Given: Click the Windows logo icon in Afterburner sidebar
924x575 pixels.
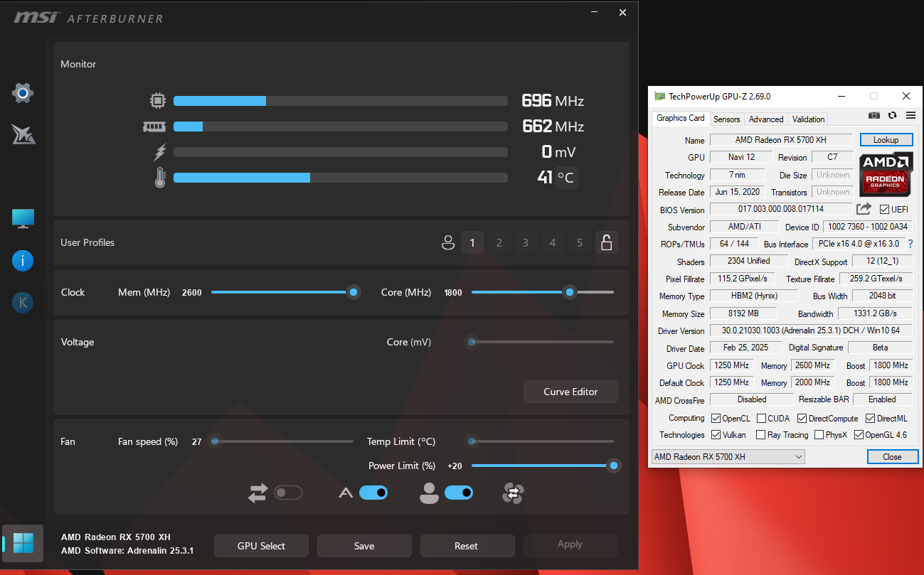Looking at the screenshot, I should tap(23, 544).
